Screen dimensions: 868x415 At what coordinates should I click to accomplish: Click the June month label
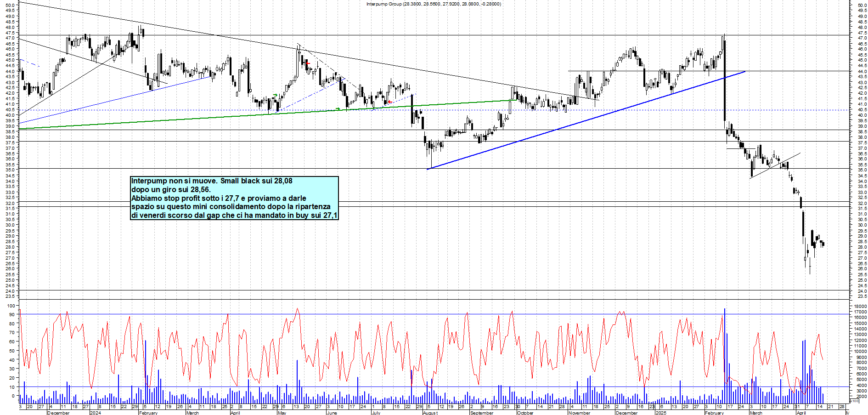pos(331,413)
